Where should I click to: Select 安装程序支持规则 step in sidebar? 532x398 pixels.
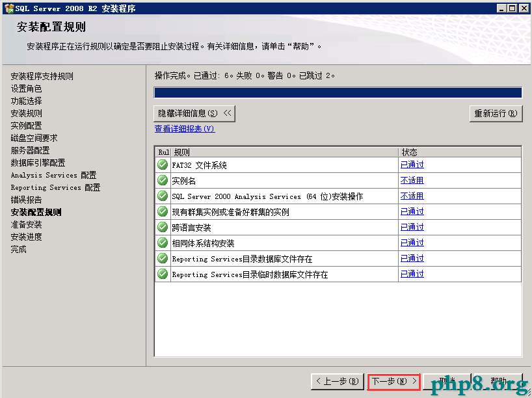(42, 76)
